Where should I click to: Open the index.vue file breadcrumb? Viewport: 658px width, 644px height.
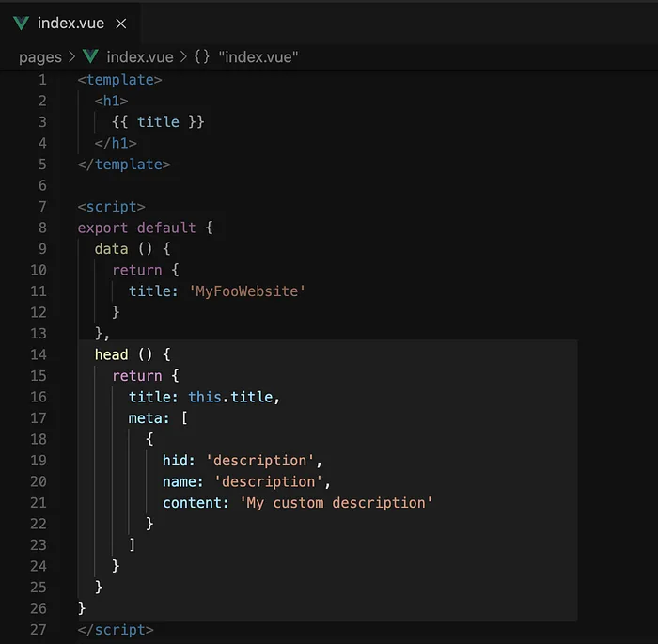coord(140,57)
